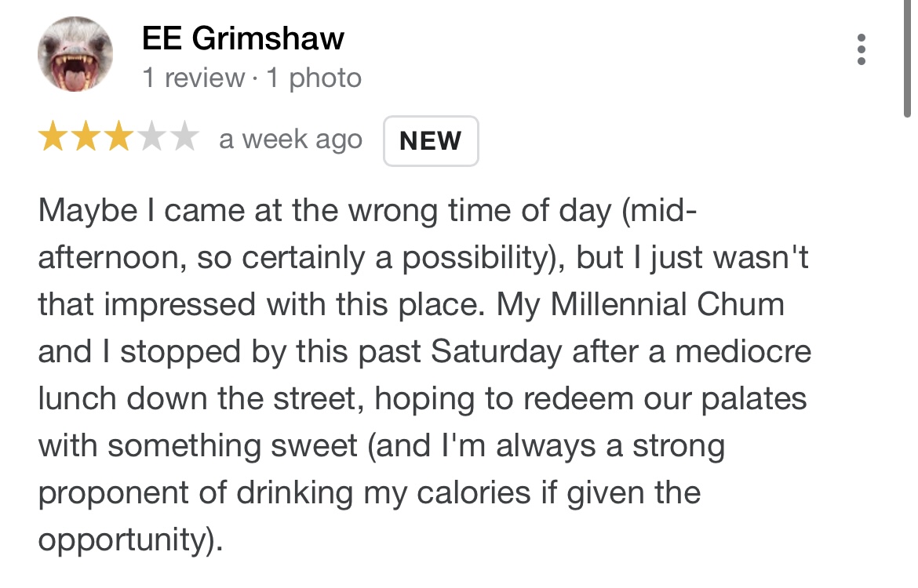Screen dimensions: 918x588
Task: Click the "1 review" count text
Action: click(x=193, y=78)
